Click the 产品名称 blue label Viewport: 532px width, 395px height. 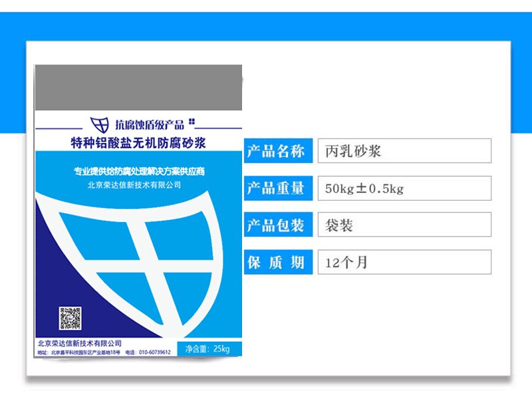point(278,151)
